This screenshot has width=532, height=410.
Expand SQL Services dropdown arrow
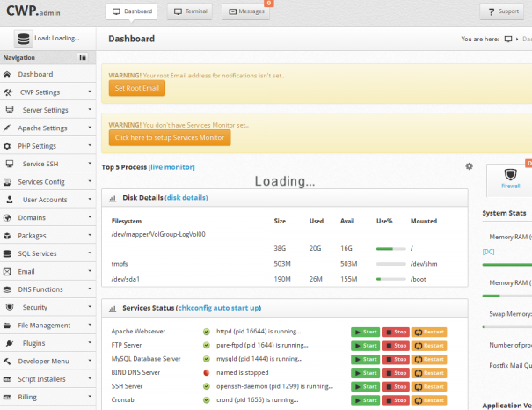[90, 253]
